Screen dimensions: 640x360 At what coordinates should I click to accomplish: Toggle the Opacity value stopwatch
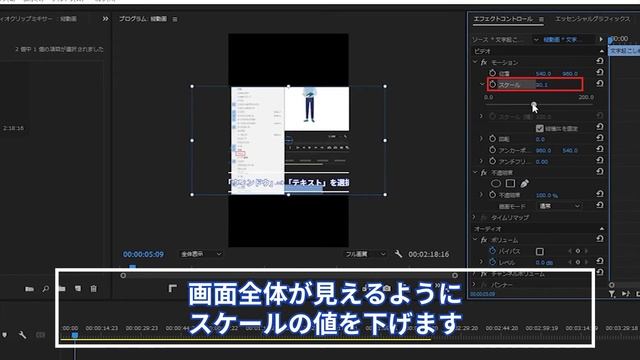point(493,195)
